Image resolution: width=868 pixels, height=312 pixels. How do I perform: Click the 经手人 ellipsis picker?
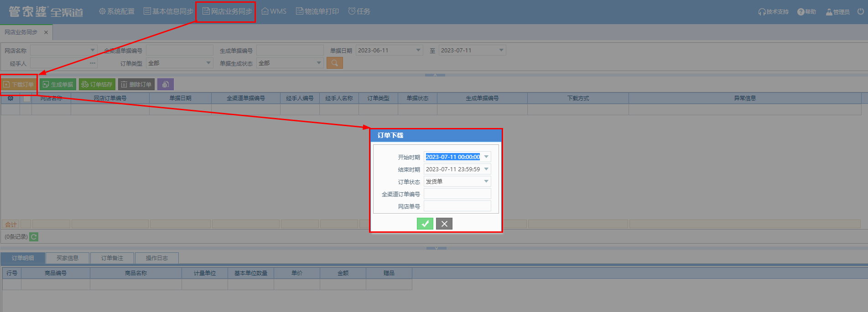pos(93,63)
